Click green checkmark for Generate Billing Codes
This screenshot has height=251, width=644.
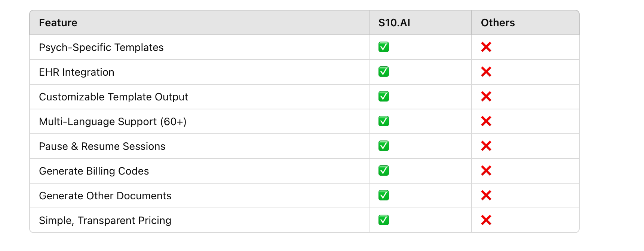pos(384,171)
